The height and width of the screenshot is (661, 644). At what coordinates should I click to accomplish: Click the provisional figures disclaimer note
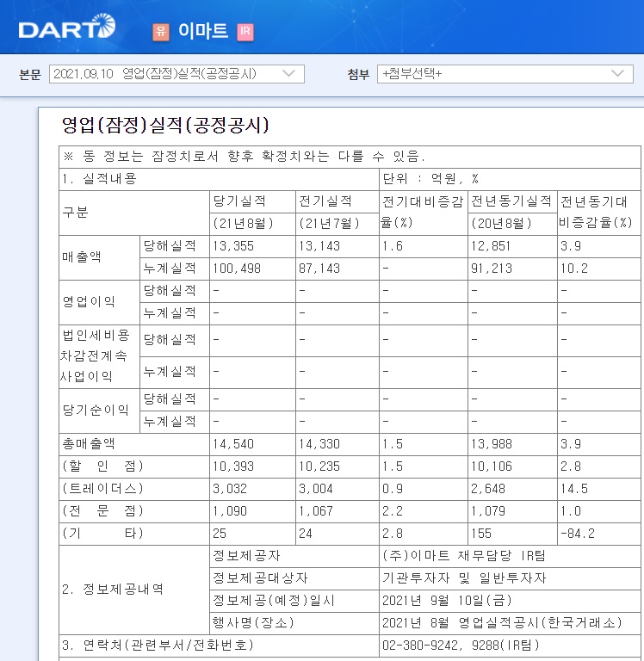[x=244, y=157]
